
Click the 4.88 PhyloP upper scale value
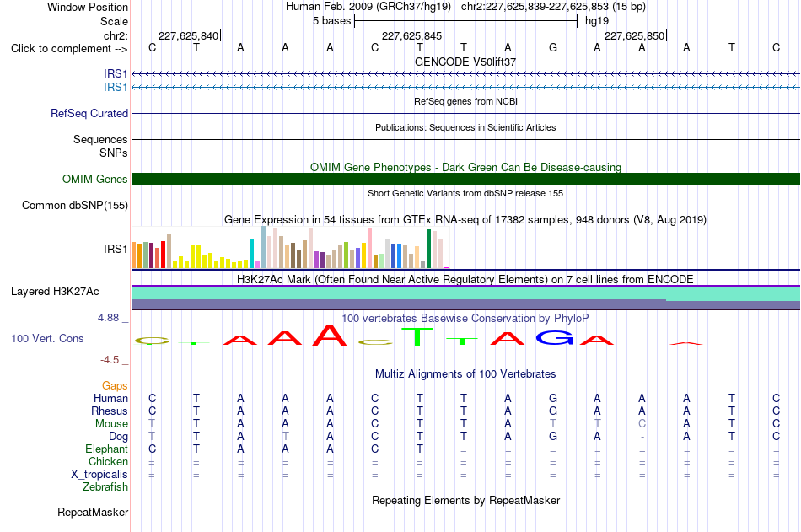(x=108, y=318)
